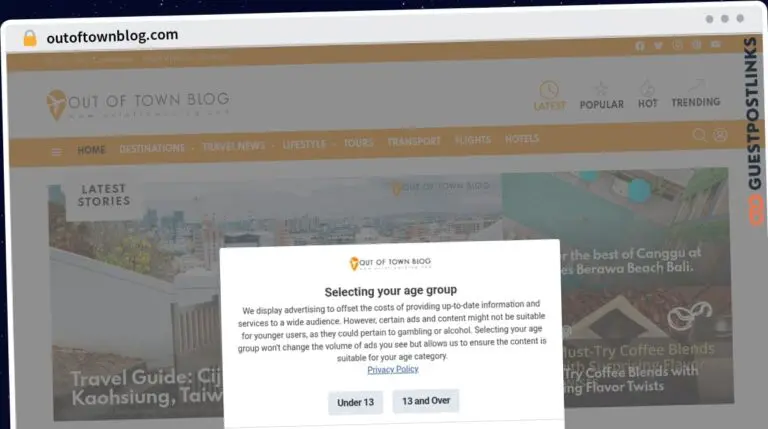Expand the Lifestyle menu
Viewport: 768px width, 429px height.
point(304,144)
